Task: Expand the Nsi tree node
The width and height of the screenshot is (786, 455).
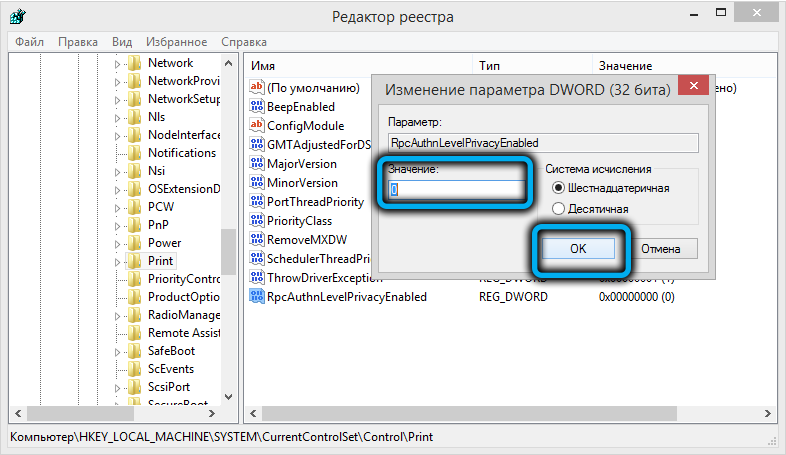Action: click(117, 172)
